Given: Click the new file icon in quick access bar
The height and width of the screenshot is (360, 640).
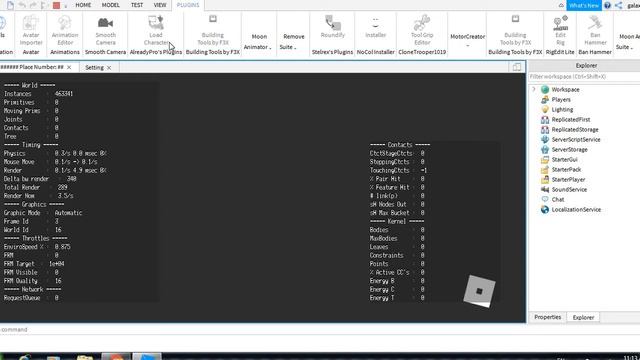Looking at the screenshot, I should tap(10, 5).
